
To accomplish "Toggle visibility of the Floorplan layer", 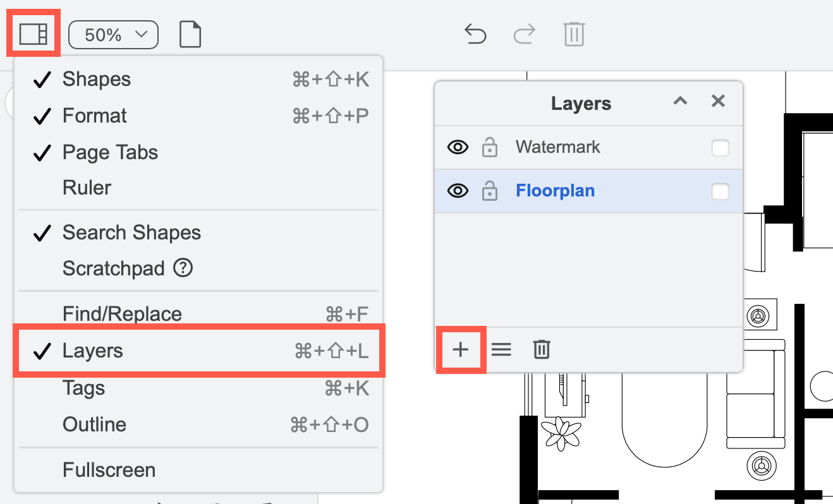I will pos(458,191).
